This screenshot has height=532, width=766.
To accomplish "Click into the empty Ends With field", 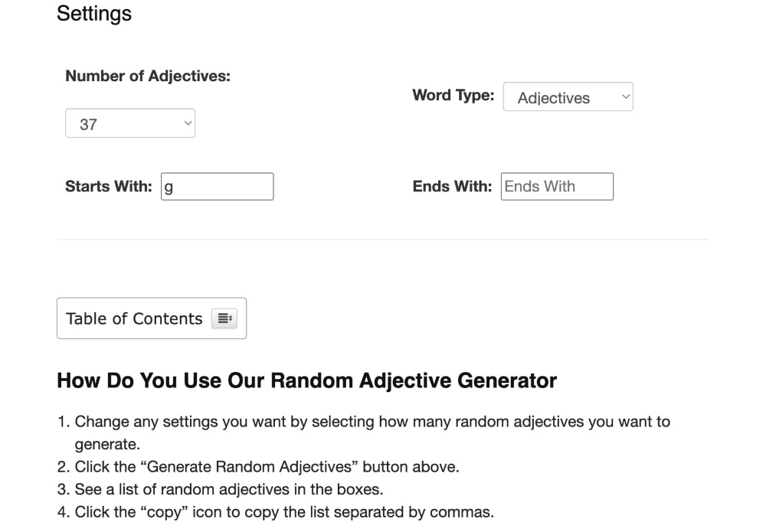I will (557, 187).
